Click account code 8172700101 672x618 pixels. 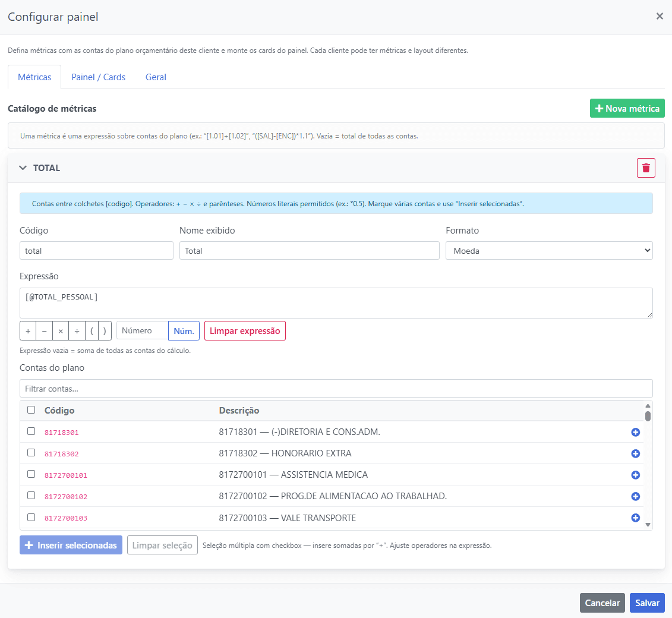click(66, 475)
